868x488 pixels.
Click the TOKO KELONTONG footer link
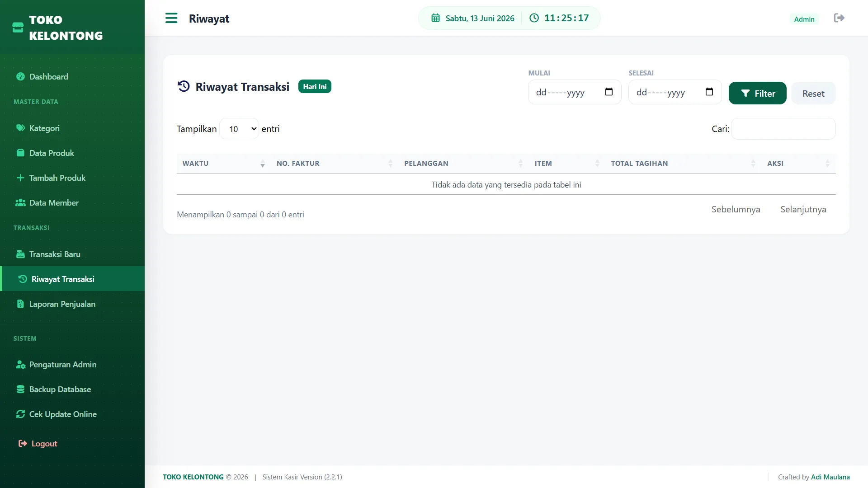[193, 477]
